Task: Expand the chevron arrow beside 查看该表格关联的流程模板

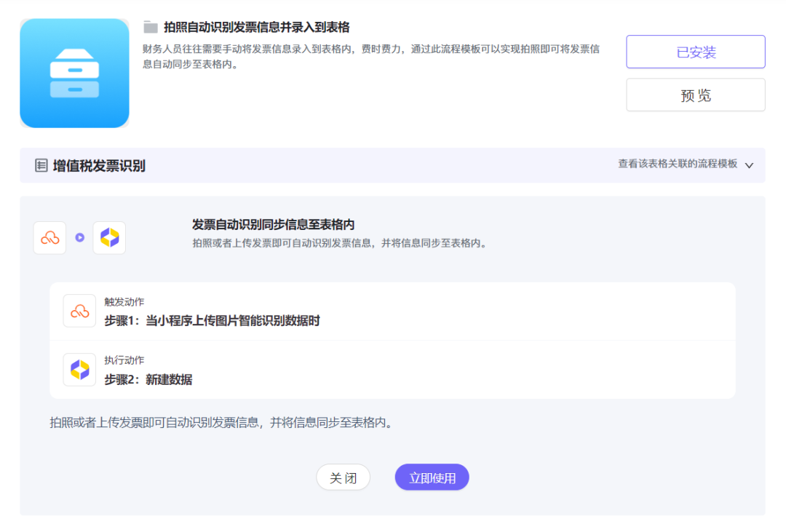Action: [749, 165]
